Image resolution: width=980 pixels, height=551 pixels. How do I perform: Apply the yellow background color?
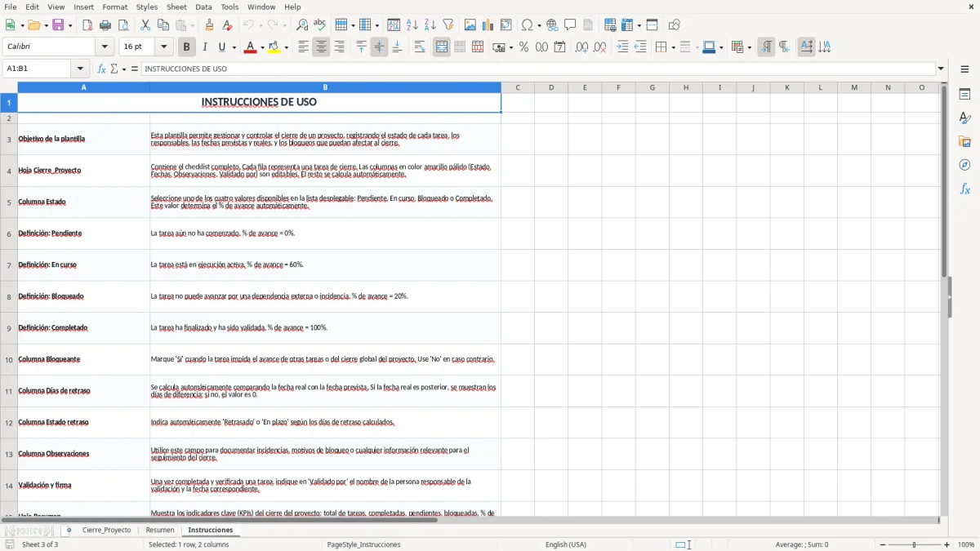click(x=274, y=47)
